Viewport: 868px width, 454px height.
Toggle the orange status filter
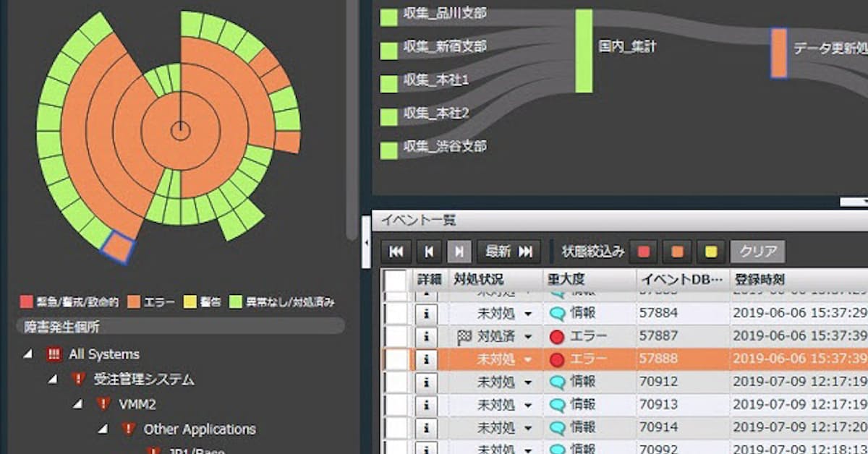coord(676,252)
